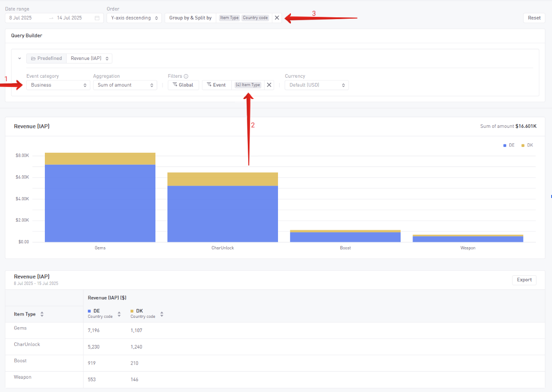This screenshot has width=552, height=392.
Task: Add a Global filter
Action: coord(183,85)
